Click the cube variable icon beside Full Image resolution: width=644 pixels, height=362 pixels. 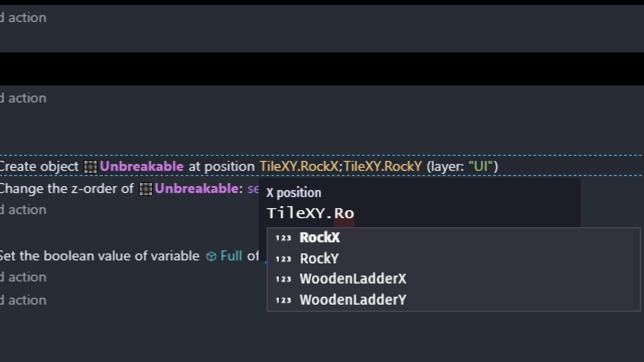pos(211,256)
